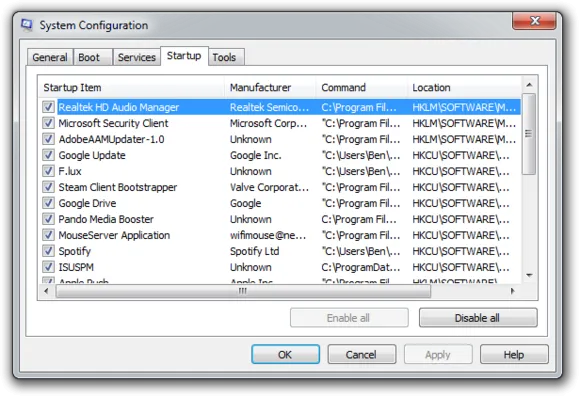Click the horizontal scrollbar left arrow
Image resolution: width=580 pixels, height=397 pixels.
pos(46,291)
